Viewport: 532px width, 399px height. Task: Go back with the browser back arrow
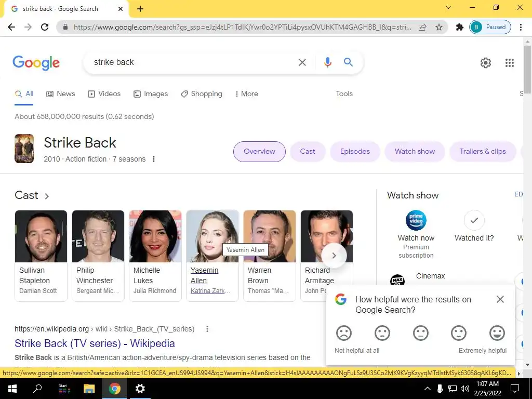[11, 27]
